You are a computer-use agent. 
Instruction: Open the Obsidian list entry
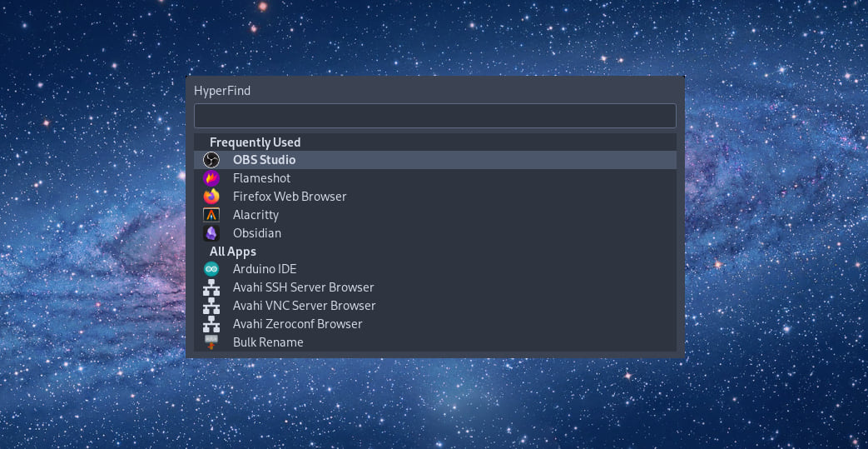point(257,233)
